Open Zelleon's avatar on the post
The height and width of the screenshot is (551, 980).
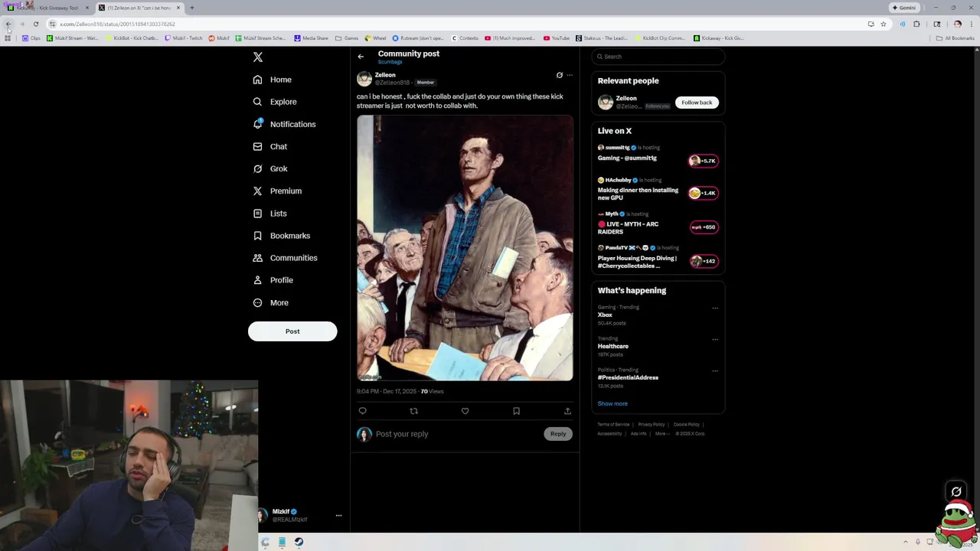click(x=364, y=79)
